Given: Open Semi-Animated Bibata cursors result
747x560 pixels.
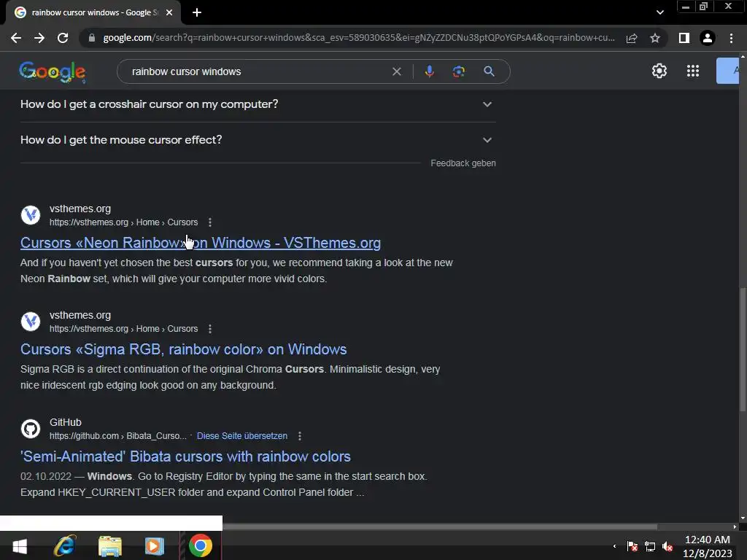Looking at the screenshot, I should pos(185,456).
